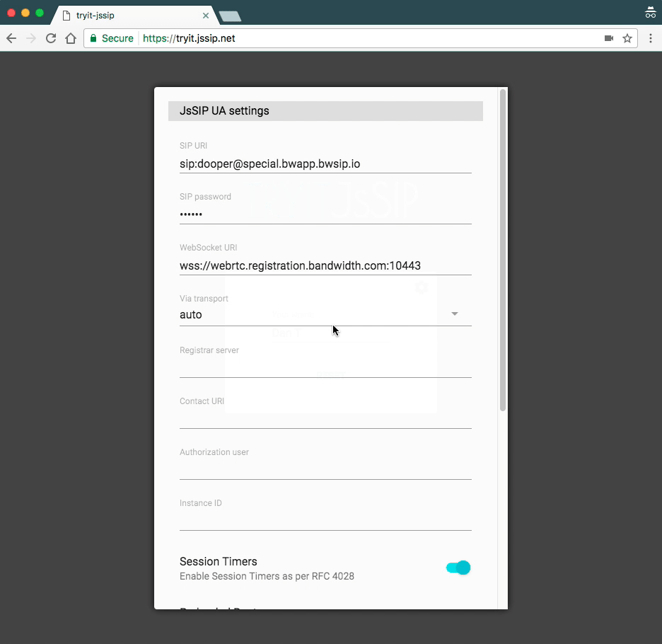Open the browser home page
Image resolution: width=662 pixels, height=644 pixels.
[71, 38]
